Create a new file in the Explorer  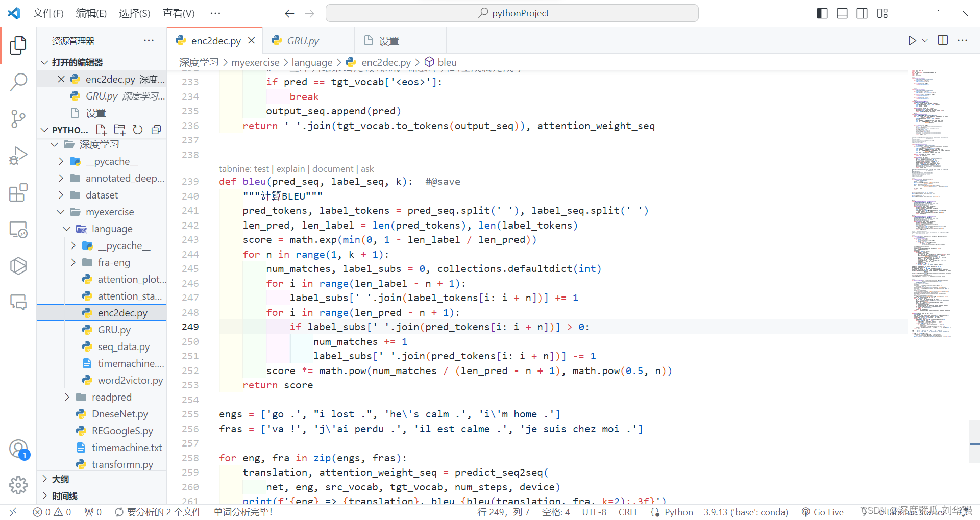(101, 130)
